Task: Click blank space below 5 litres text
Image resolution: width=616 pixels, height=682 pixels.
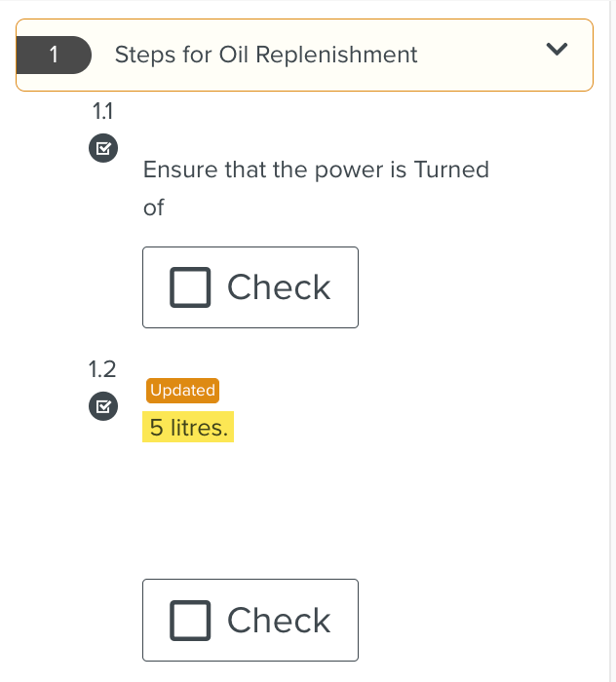Action: 292,507
